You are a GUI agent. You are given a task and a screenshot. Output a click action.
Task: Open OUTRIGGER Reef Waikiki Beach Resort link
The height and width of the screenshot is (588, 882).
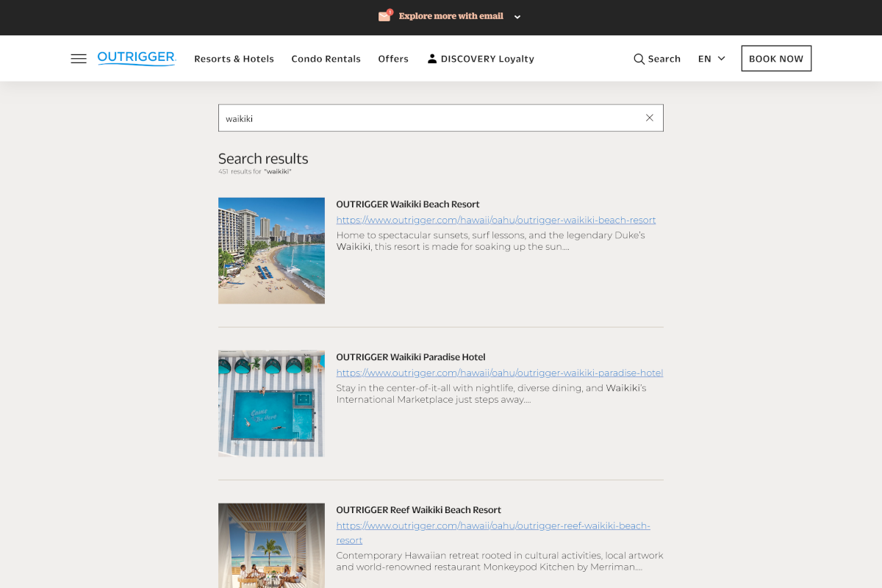click(x=418, y=509)
